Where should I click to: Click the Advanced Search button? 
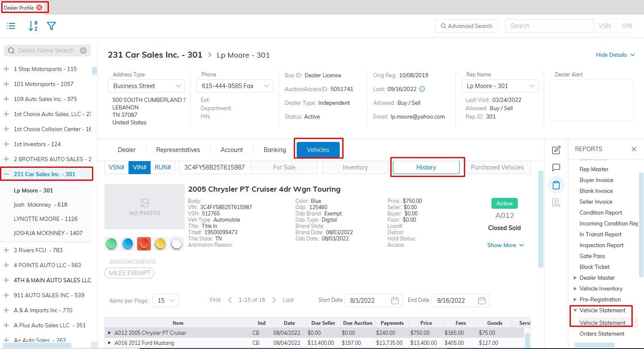(466, 26)
